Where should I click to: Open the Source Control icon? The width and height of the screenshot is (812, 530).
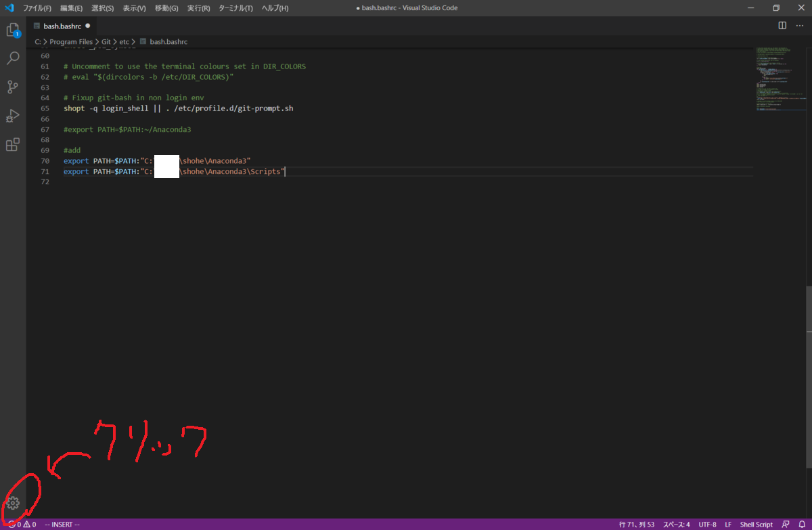13,87
